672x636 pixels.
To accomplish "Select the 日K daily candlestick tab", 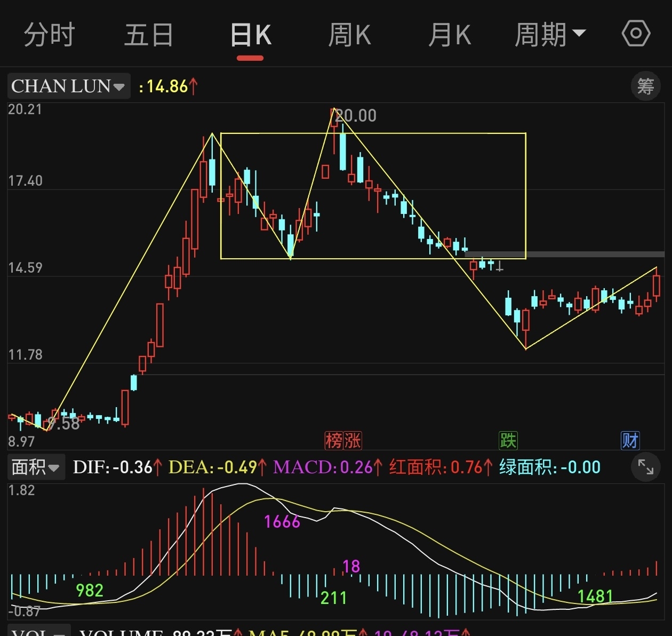I will (x=251, y=36).
